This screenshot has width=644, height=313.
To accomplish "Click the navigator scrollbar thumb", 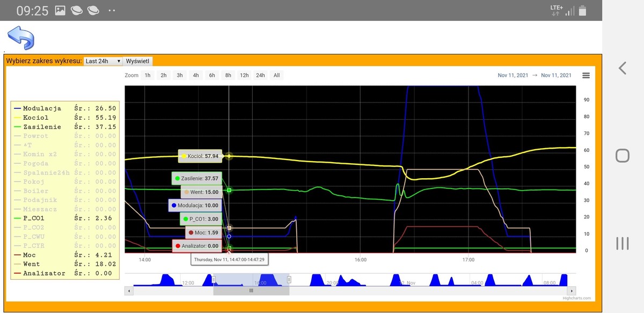I will pyautogui.click(x=251, y=291).
